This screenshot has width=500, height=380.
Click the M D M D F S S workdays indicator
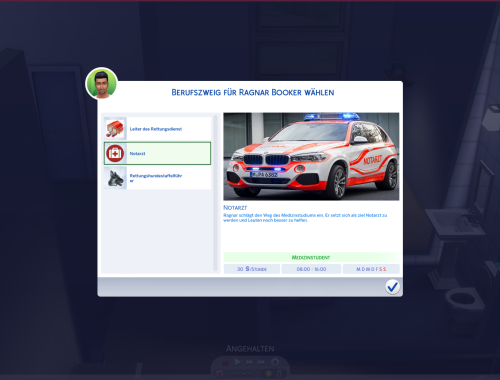(x=371, y=269)
